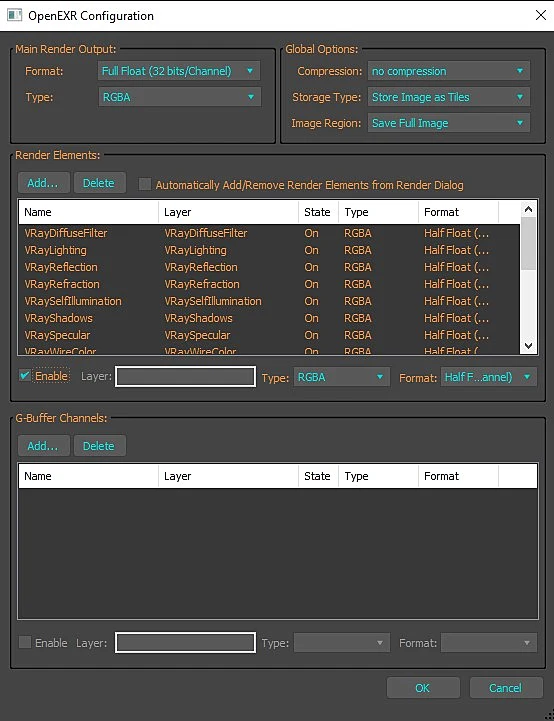Tick the G-Buffer Channels Enable checkbox
Viewport: 554px width, 721px height.
[25, 642]
